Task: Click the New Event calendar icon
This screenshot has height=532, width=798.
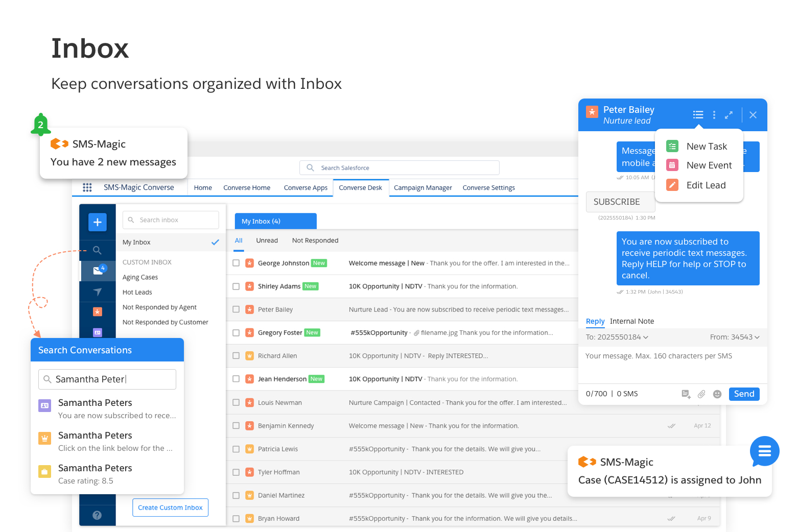Action: tap(672, 165)
